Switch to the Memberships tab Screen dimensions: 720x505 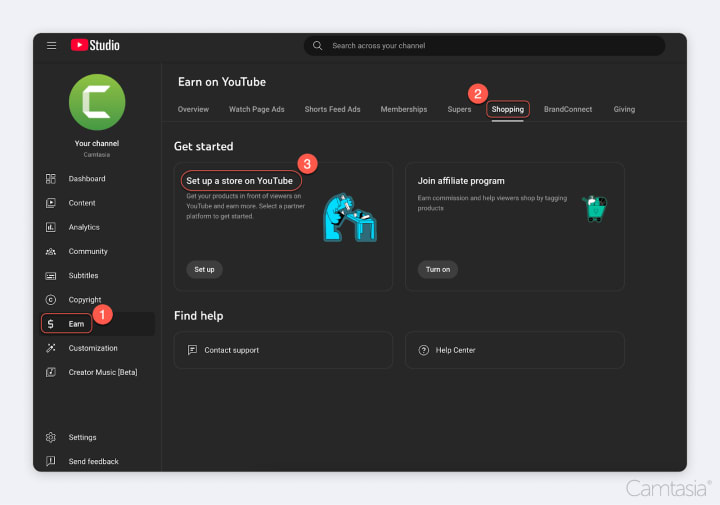(404, 109)
